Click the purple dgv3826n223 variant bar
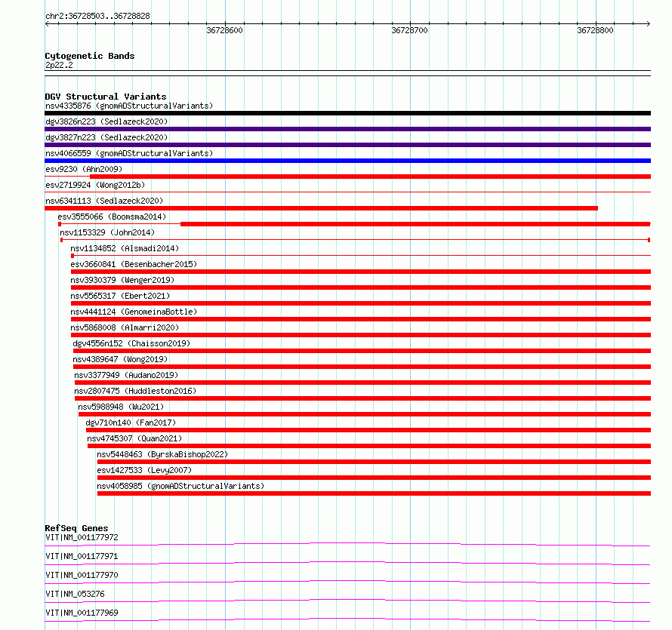The width and height of the screenshot is (672, 630). [347, 129]
